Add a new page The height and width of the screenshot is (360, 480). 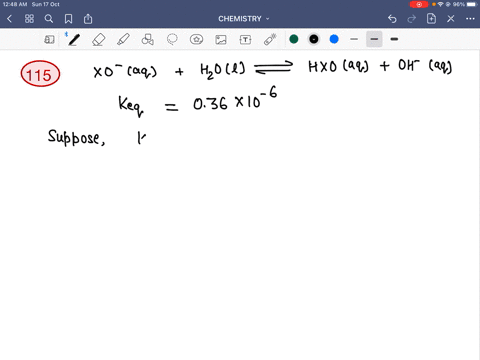click(x=431, y=19)
